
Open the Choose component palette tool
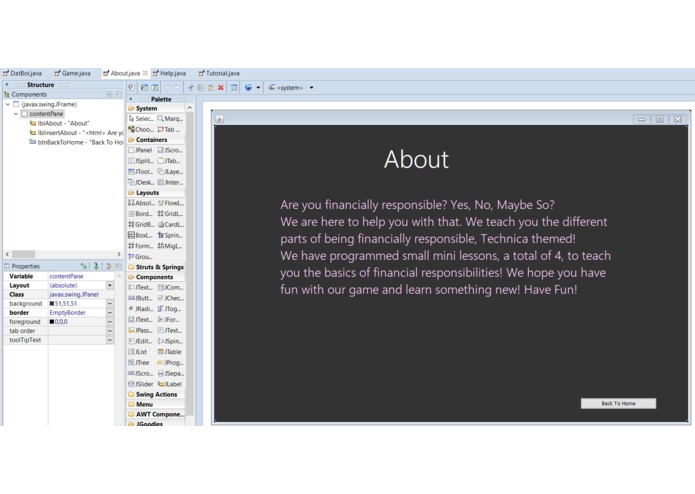tap(141, 129)
